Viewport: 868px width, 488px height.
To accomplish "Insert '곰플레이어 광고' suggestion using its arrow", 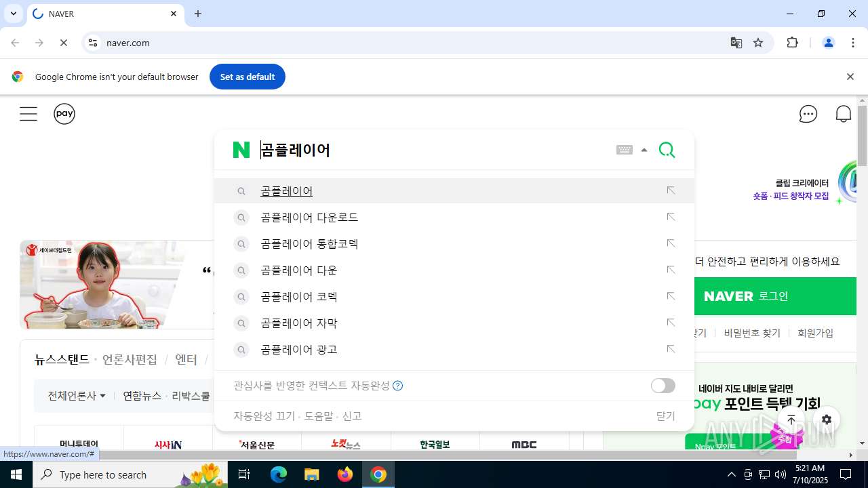I will click(x=671, y=349).
